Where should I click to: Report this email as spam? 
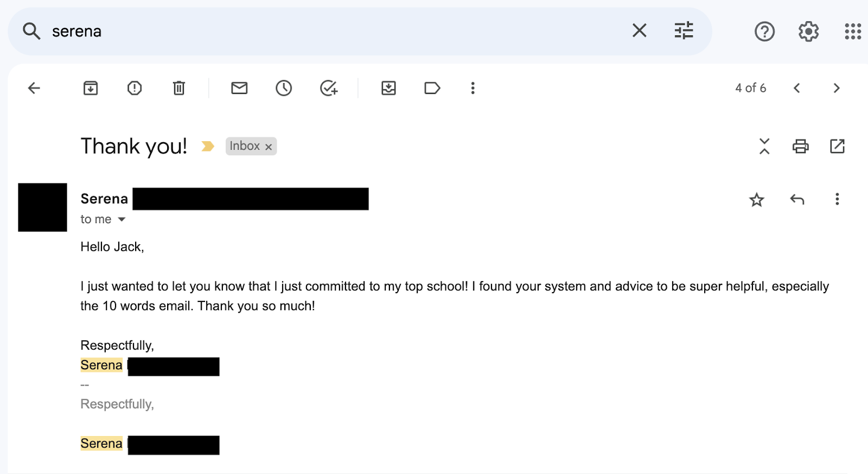[x=135, y=88]
